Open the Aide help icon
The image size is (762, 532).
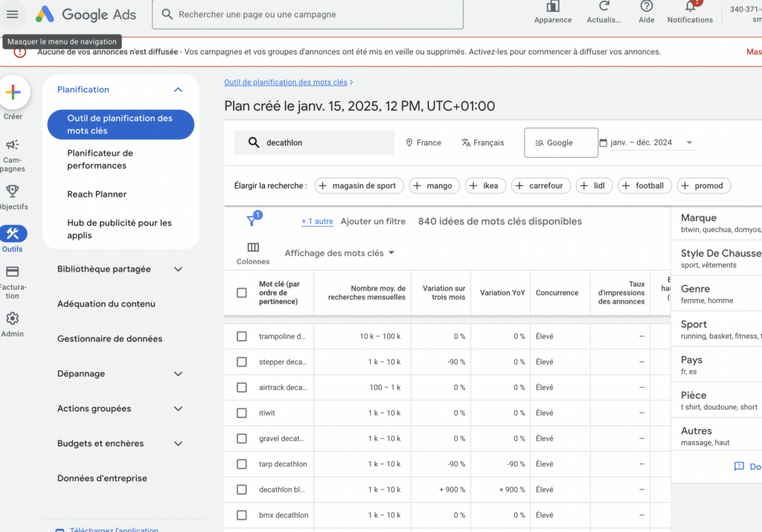647,6
